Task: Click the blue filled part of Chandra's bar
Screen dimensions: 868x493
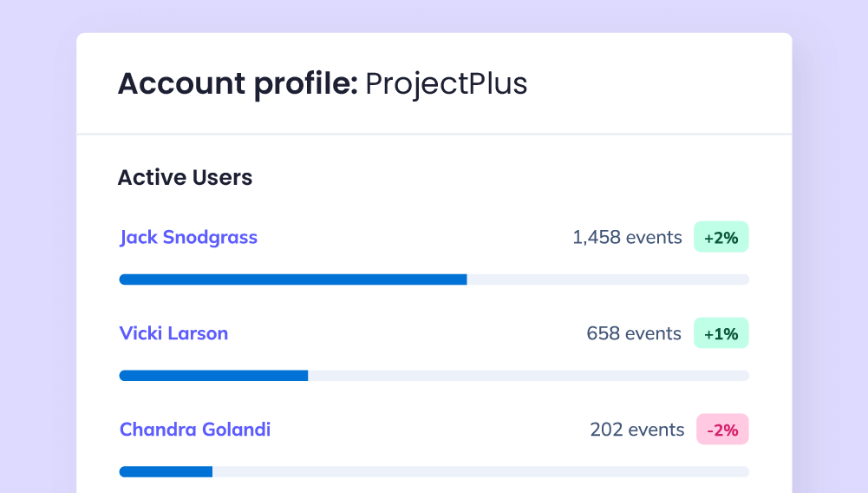Action: click(x=166, y=471)
